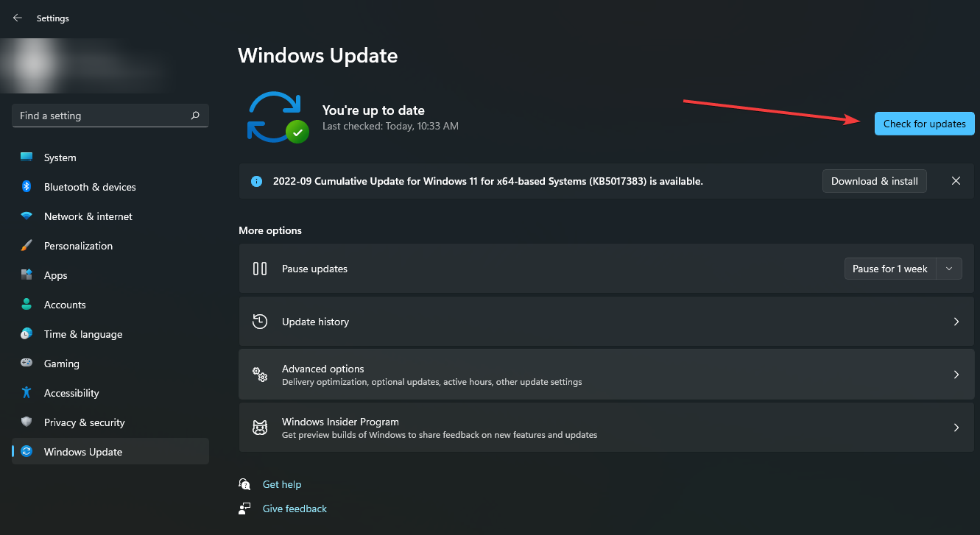Click the Update history clock icon
This screenshot has width=980, height=535.
(x=260, y=322)
